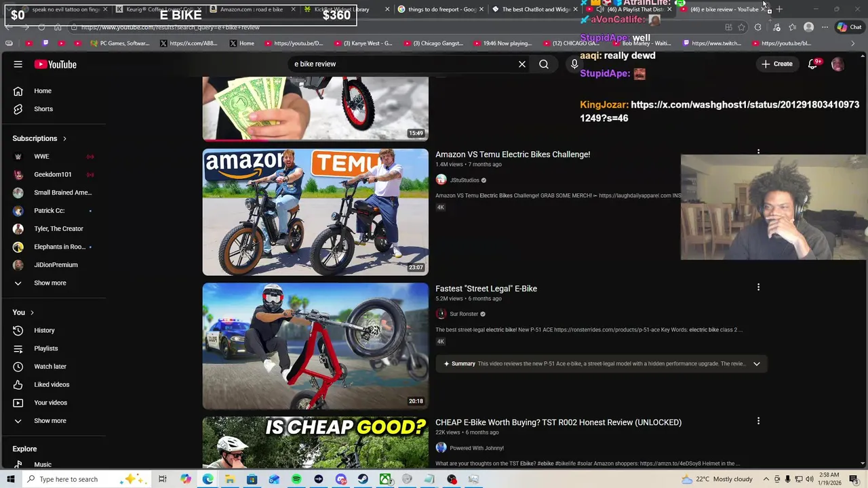Open the taskbar notification center
This screenshot has height=488, width=868.
pyautogui.click(x=854, y=479)
